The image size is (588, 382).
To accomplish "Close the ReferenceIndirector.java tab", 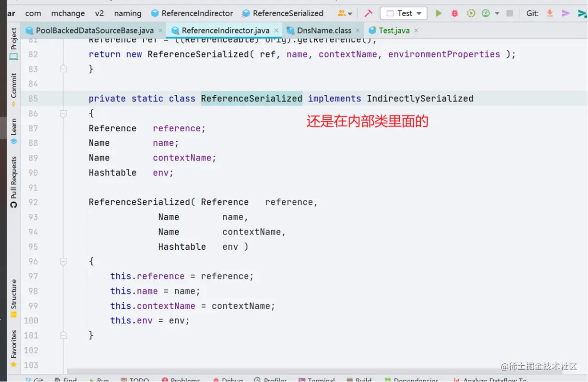I will [276, 31].
